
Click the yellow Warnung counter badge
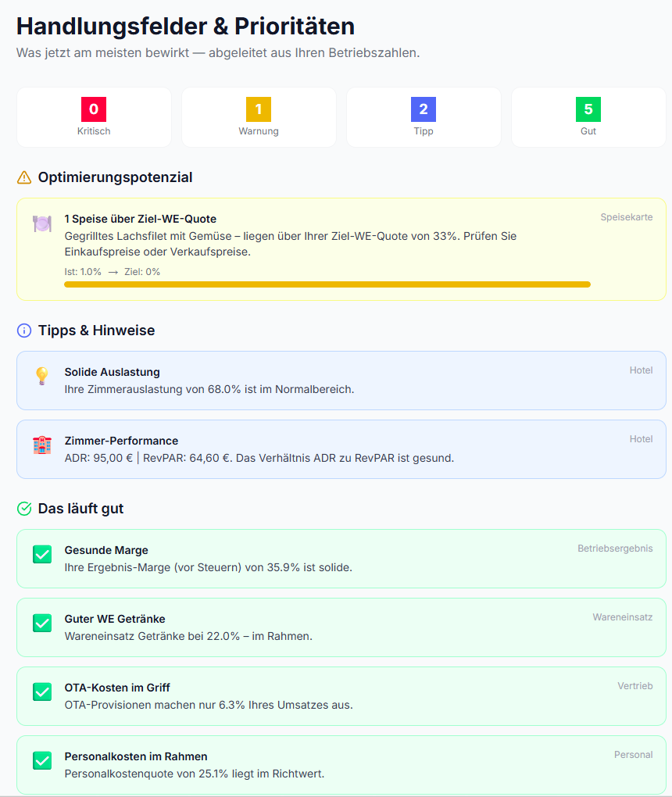coord(259,110)
